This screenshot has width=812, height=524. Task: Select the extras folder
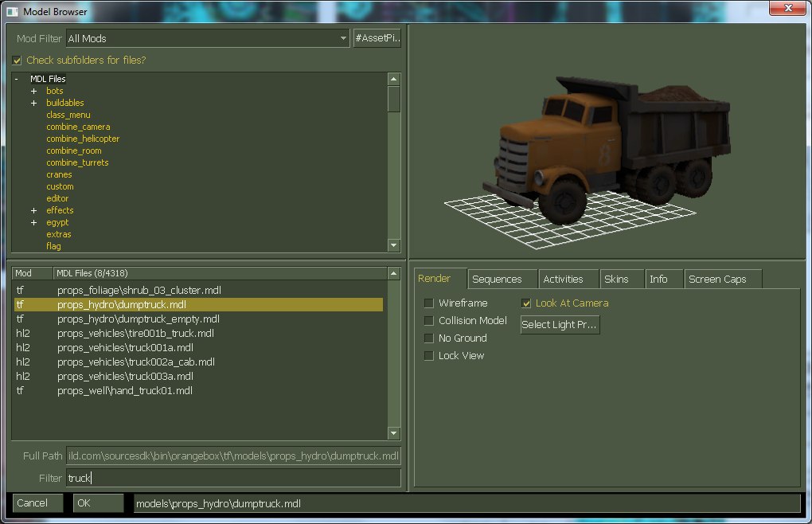(59, 235)
